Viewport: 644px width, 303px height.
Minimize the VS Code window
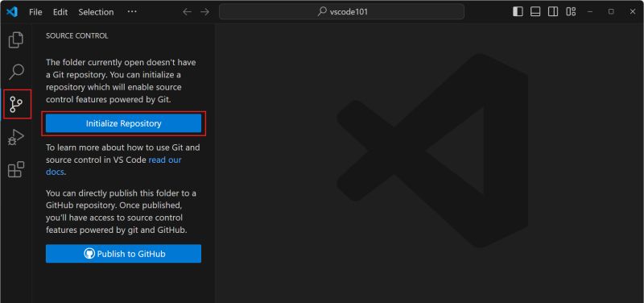pos(590,11)
